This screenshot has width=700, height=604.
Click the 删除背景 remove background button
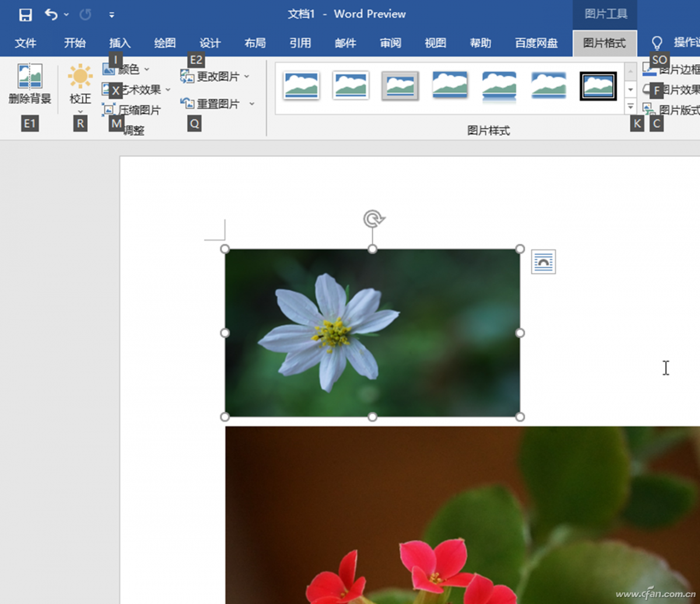coord(30,85)
